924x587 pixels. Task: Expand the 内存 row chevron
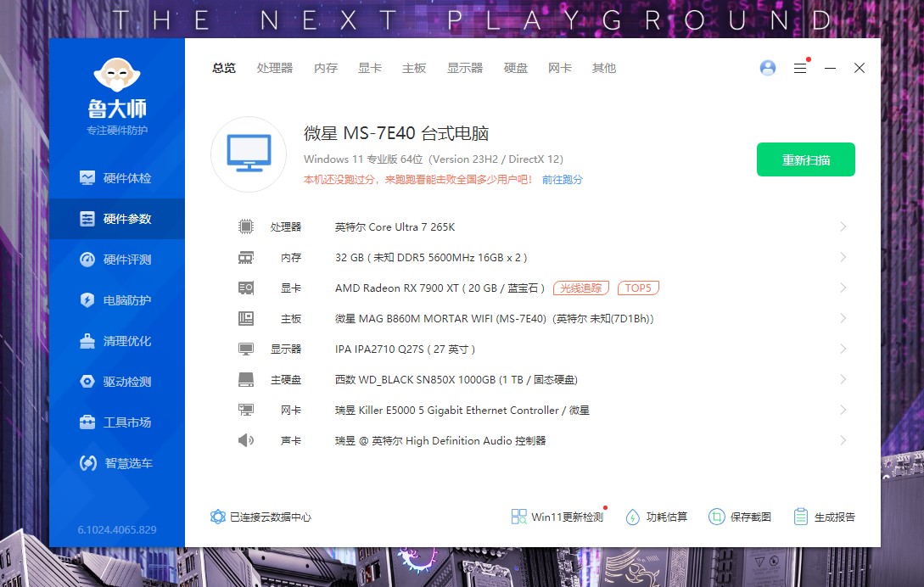click(843, 257)
